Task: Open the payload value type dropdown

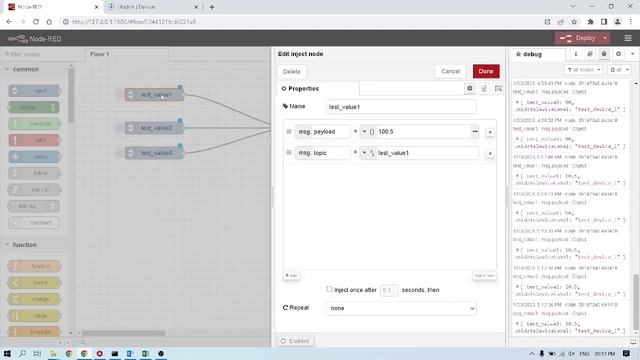Action: [364, 132]
